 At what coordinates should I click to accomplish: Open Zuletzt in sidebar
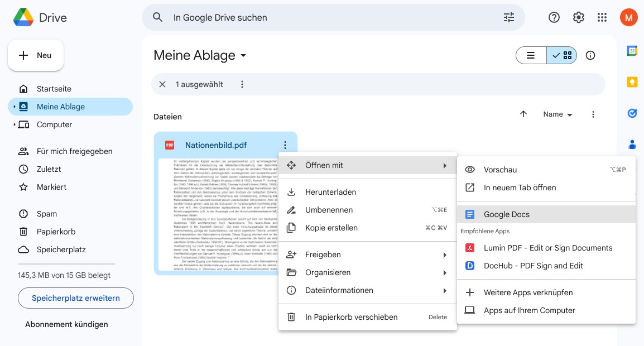(x=70, y=169)
